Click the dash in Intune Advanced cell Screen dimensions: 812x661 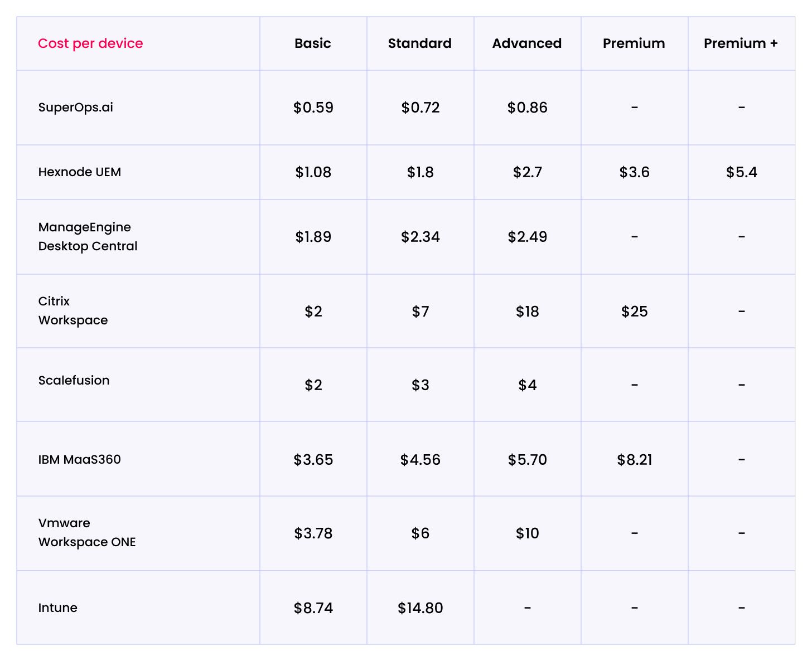[528, 607]
